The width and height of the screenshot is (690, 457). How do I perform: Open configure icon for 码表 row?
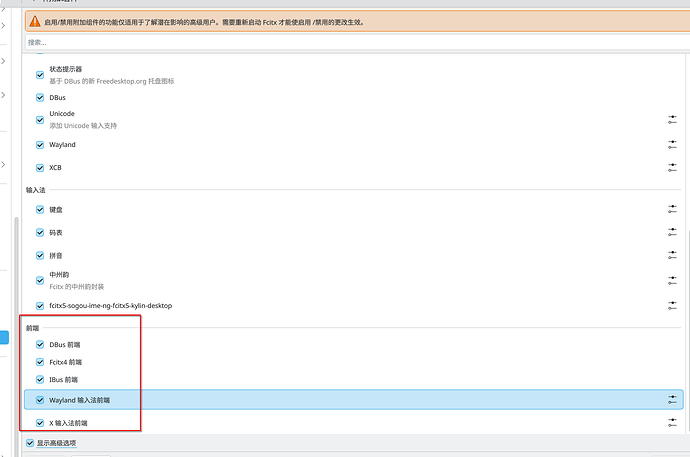(x=672, y=233)
